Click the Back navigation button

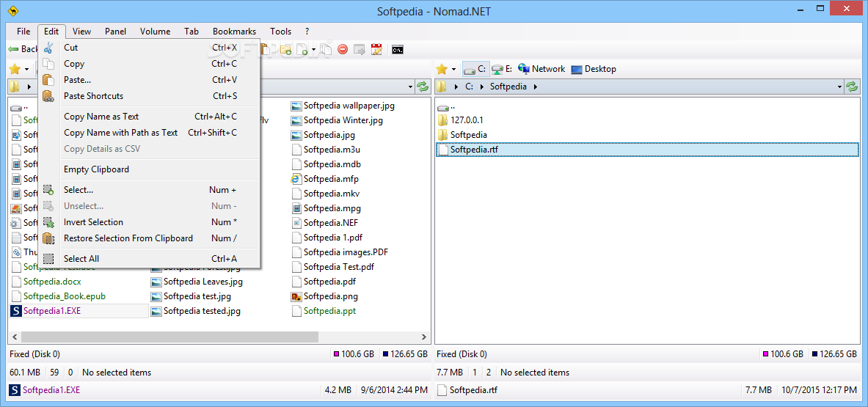[22, 49]
